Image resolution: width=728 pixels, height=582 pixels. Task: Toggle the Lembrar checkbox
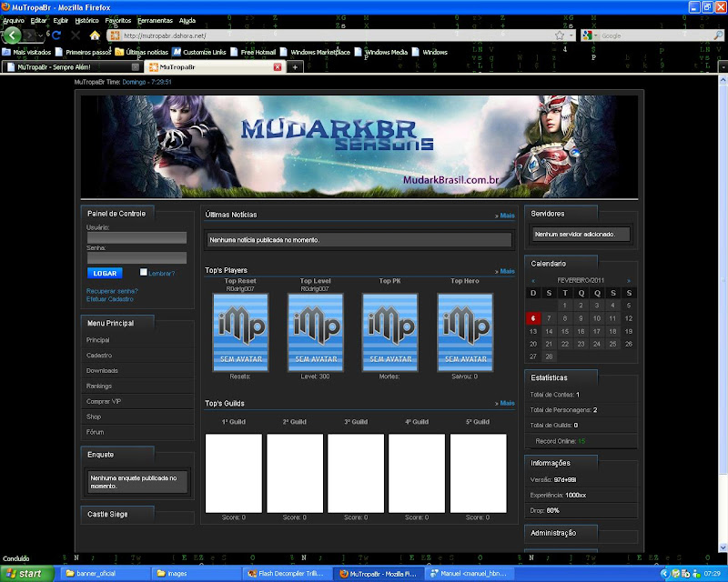pyautogui.click(x=144, y=272)
